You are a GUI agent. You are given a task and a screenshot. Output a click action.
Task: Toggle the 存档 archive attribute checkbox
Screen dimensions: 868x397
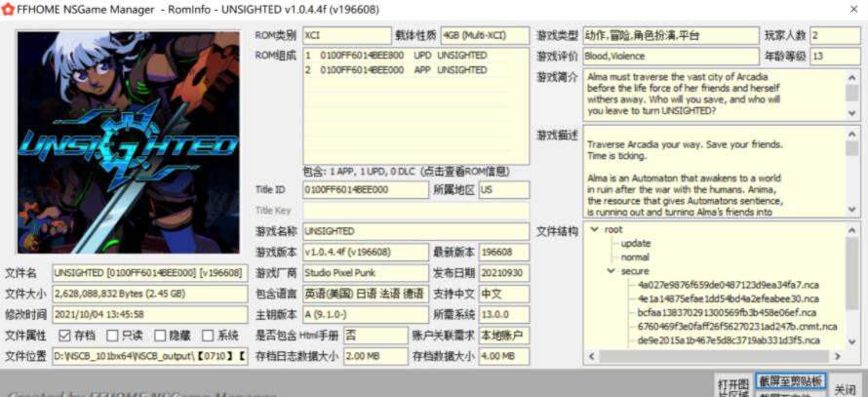pyautogui.click(x=64, y=336)
